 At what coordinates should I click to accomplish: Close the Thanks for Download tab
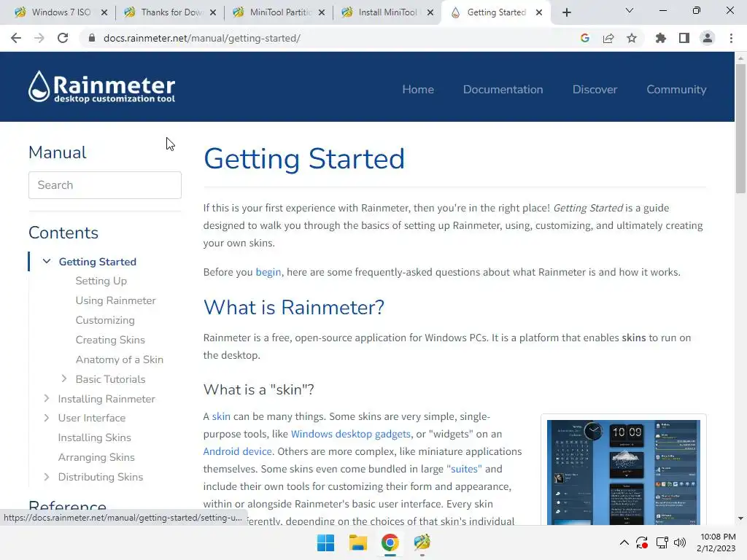coord(213,12)
